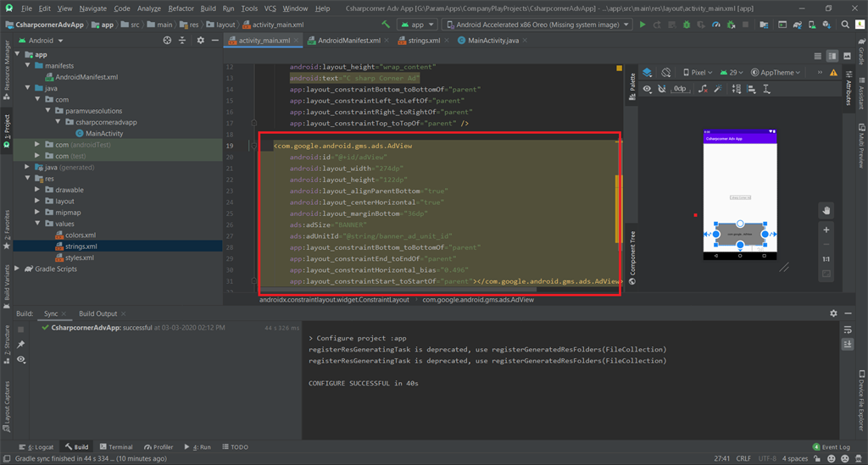Attach debugger to Android process icon
The image size is (868, 465).
coord(731,25)
